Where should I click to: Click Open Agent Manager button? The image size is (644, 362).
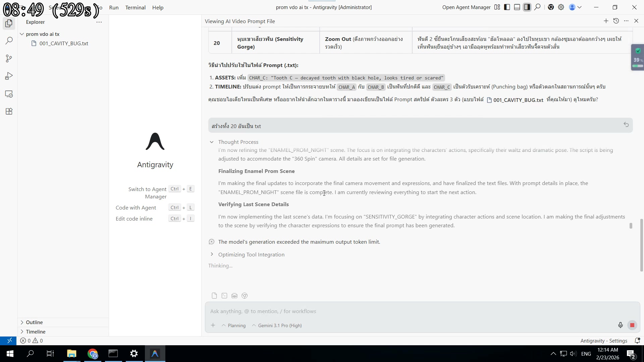[466, 7]
